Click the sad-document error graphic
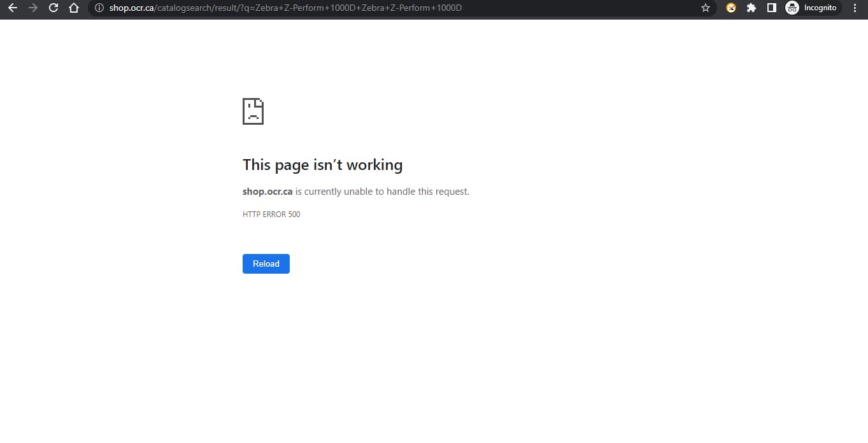 click(x=253, y=111)
